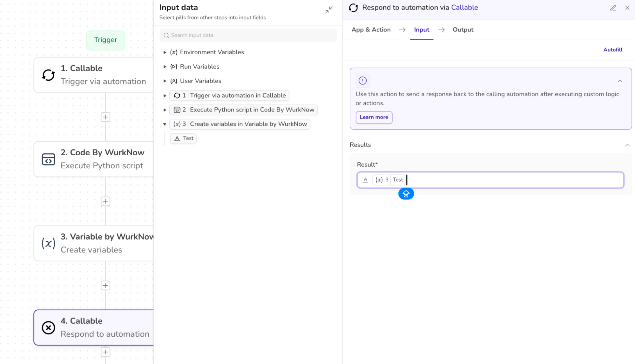The image size is (635, 364).
Task: Collapse the Create variables step 3 node
Action: (x=165, y=124)
